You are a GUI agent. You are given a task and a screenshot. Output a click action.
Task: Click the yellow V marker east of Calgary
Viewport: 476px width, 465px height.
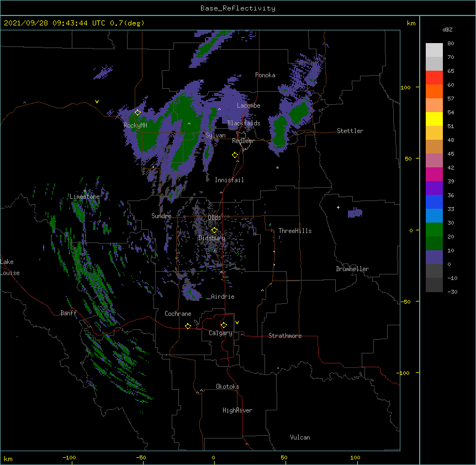[237, 323]
